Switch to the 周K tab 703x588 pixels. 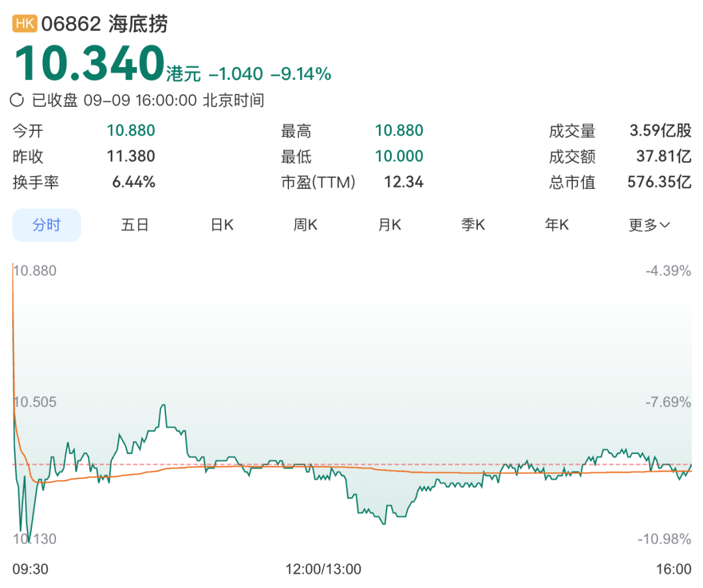click(305, 225)
